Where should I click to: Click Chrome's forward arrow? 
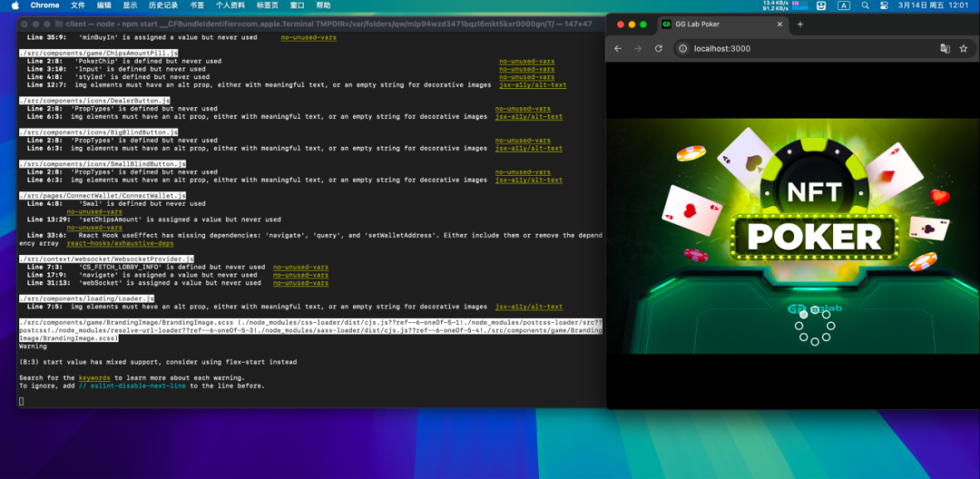[638, 49]
